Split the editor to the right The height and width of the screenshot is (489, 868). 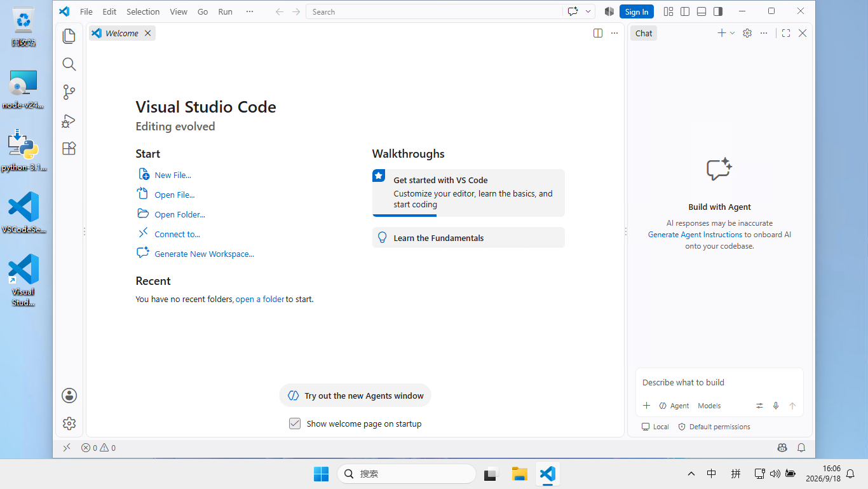coord(598,33)
